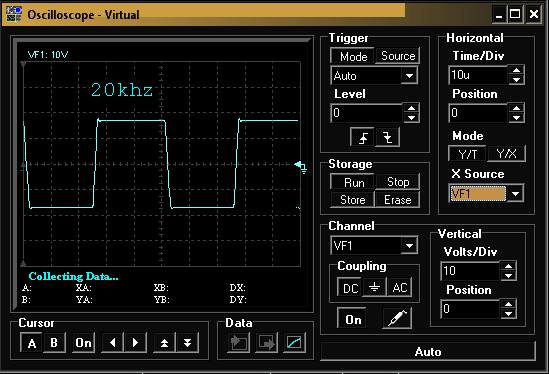Select DC coupling
The width and height of the screenshot is (549, 374).
click(x=350, y=288)
